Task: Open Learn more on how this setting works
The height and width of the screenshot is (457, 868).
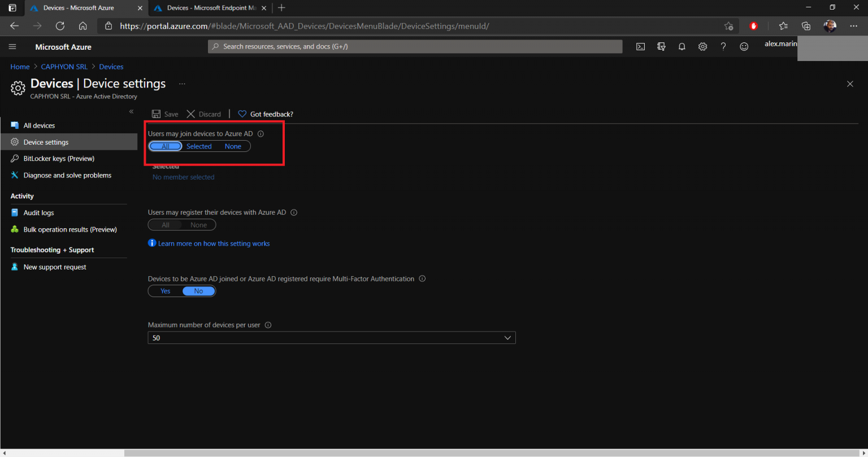Action: (x=214, y=243)
